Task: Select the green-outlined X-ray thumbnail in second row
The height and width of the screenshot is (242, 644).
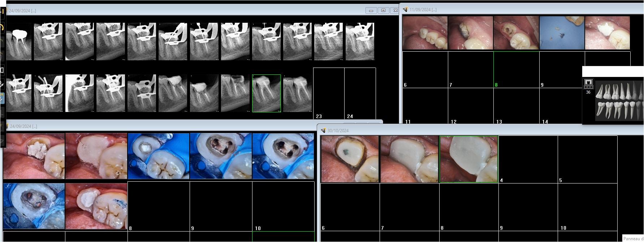Action: tap(267, 93)
